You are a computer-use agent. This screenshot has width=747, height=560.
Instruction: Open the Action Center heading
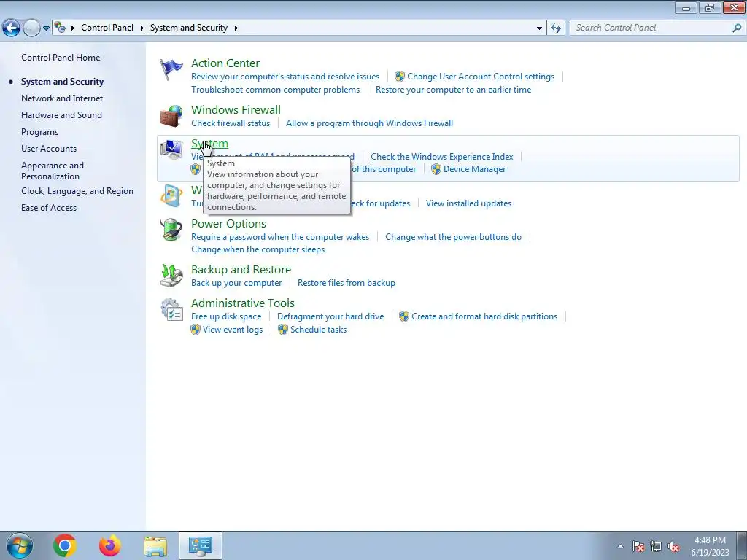click(x=225, y=63)
